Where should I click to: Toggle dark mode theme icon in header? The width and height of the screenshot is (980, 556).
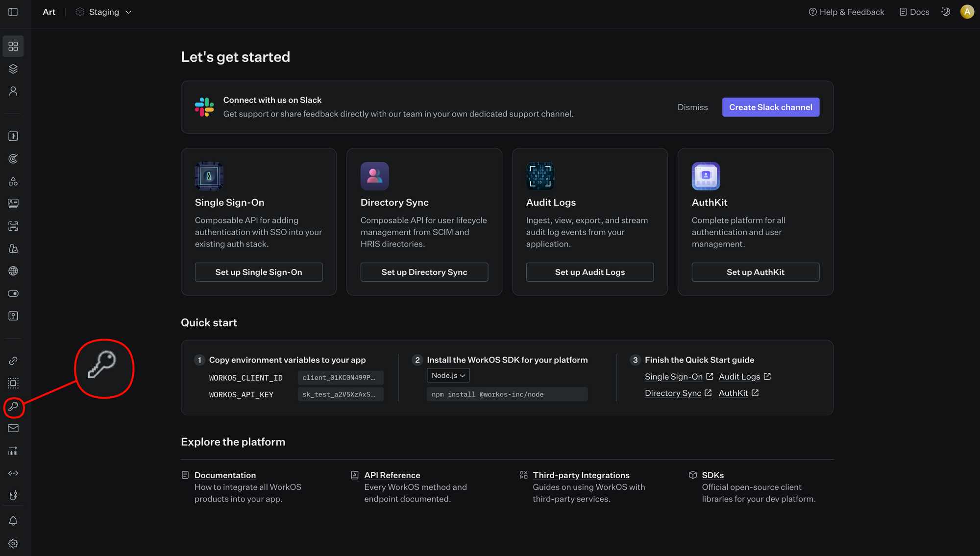(946, 12)
